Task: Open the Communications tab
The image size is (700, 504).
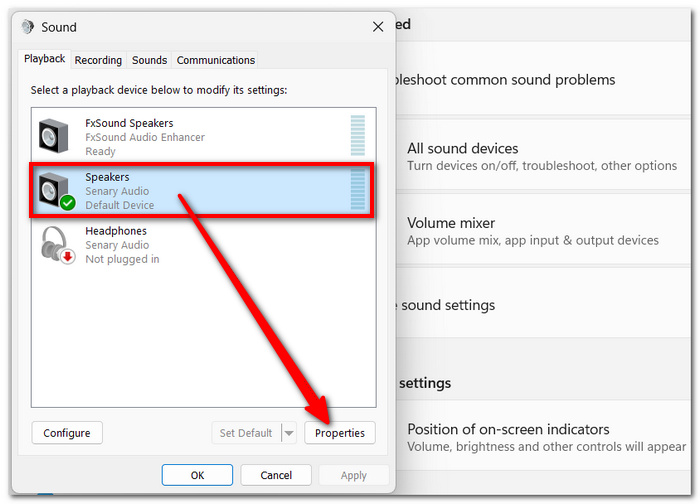Action: click(216, 60)
